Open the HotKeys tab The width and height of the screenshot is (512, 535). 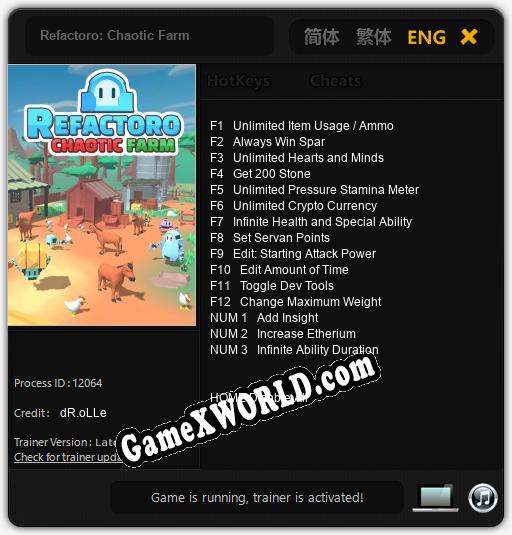(x=239, y=81)
